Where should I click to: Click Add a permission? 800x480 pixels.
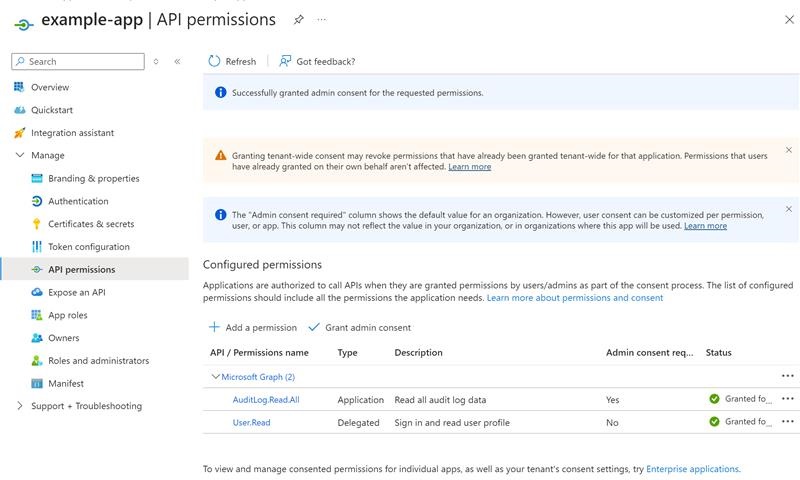[253, 327]
